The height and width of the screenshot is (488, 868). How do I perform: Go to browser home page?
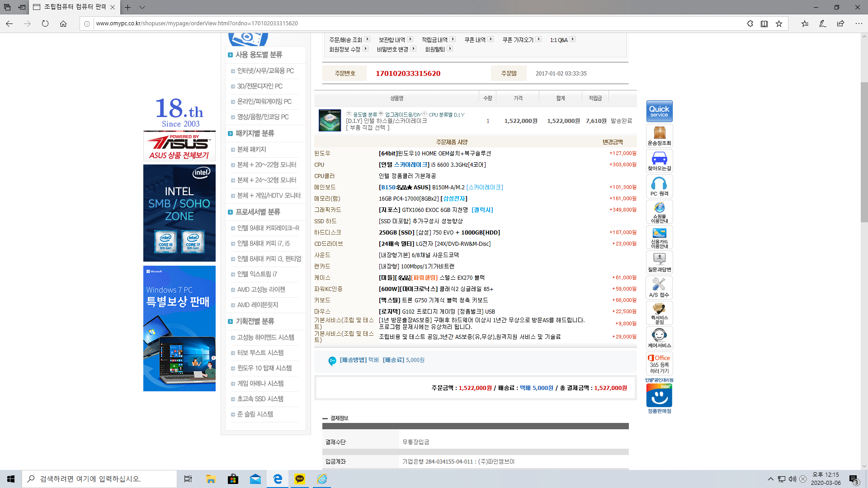click(63, 23)
